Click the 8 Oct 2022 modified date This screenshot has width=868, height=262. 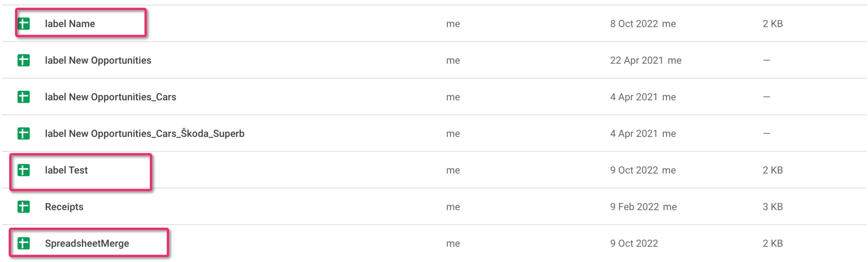[x=634, y=24]
